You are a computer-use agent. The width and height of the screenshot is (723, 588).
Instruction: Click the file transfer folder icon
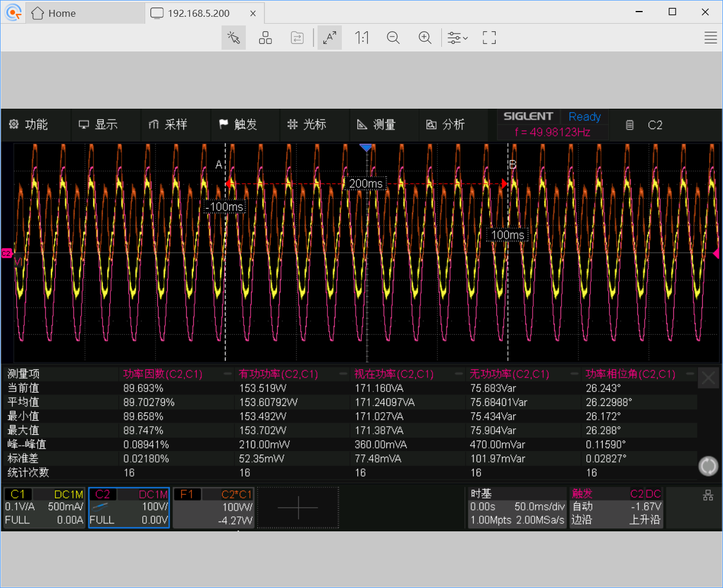297,38
